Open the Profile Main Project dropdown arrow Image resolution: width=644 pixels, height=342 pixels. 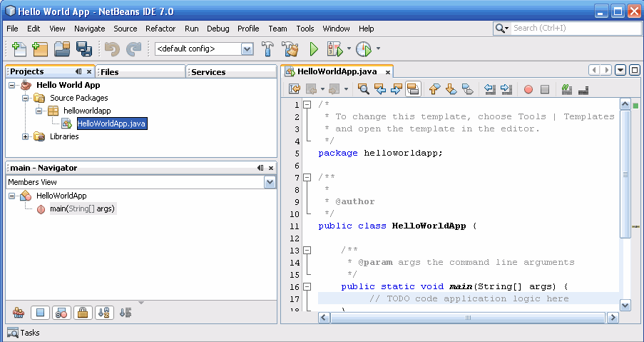[378, 49]
